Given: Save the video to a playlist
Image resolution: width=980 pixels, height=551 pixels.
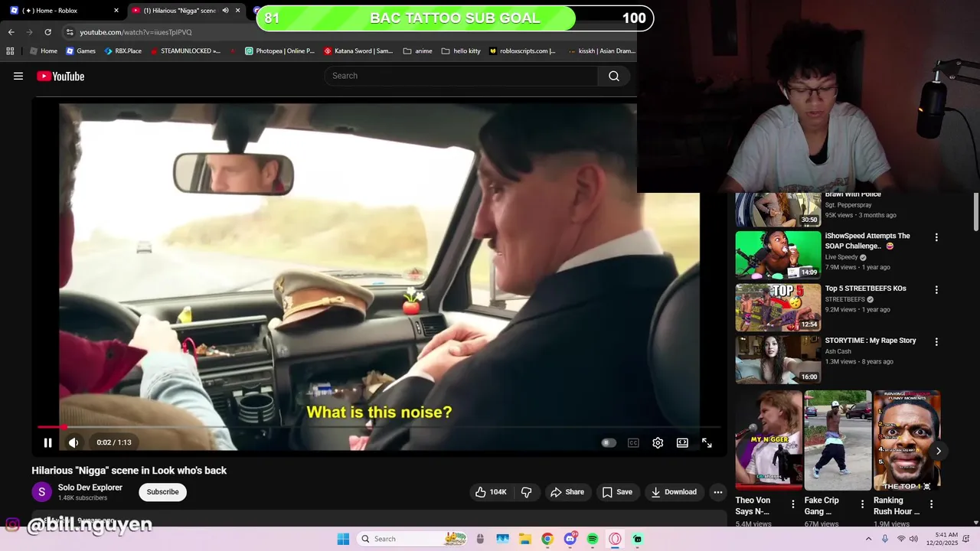Looking at the screenshot, I should 617,492.
